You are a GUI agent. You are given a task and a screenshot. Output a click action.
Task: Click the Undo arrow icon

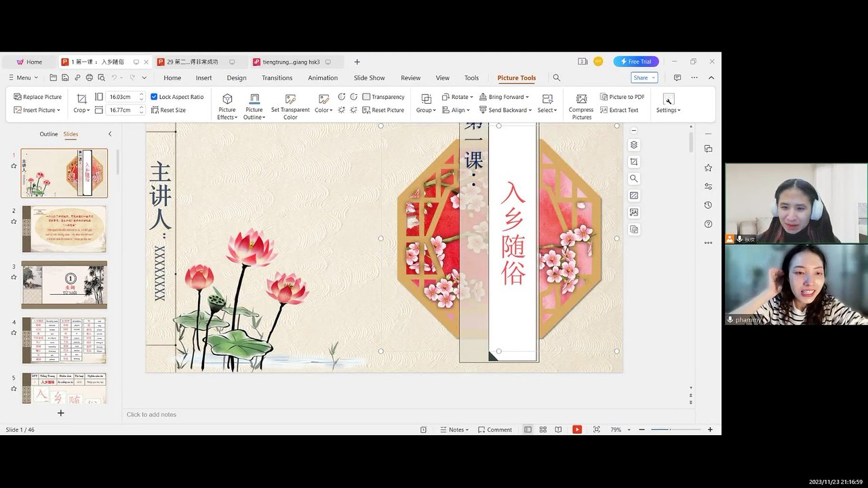pyautogui.click(x=114, y=78)
